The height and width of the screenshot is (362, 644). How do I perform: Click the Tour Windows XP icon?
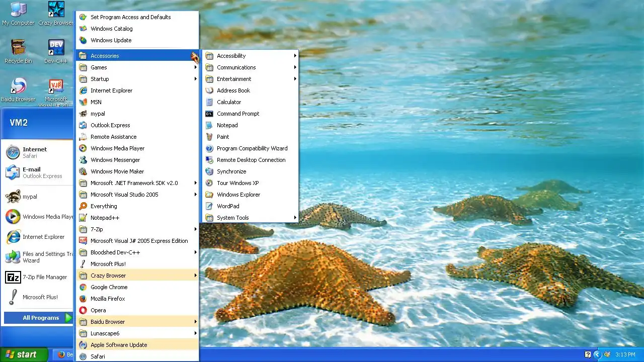[209, 183]
